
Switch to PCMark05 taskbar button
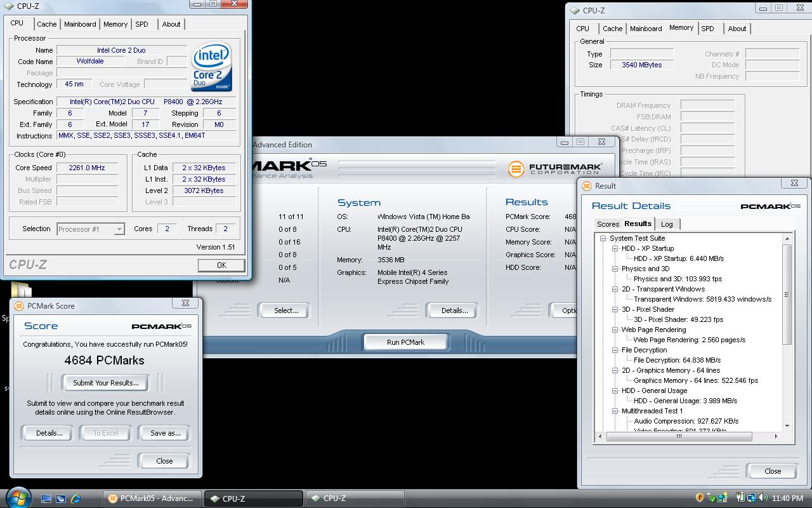pos(152,498)
